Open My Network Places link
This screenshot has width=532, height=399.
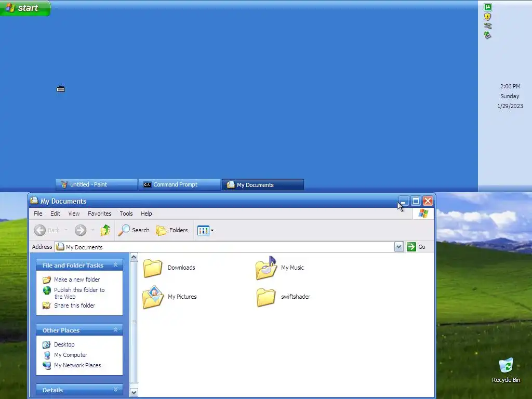click(77, 365)
